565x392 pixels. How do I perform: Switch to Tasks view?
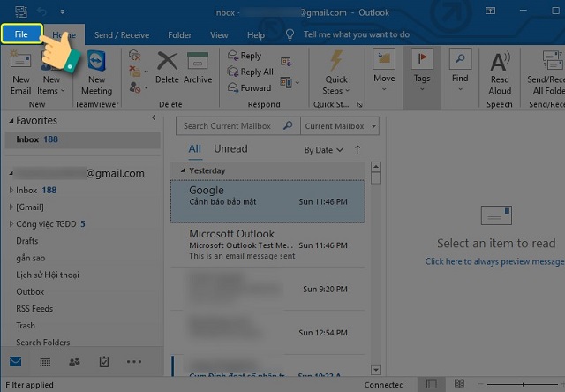point(104,361)
